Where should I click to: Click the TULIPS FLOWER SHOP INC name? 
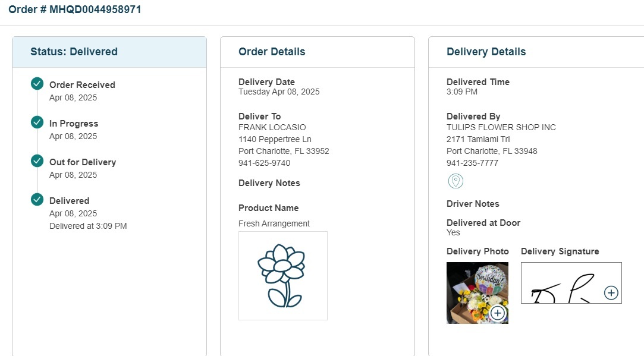pyautogui.click(x=501, y=127)
